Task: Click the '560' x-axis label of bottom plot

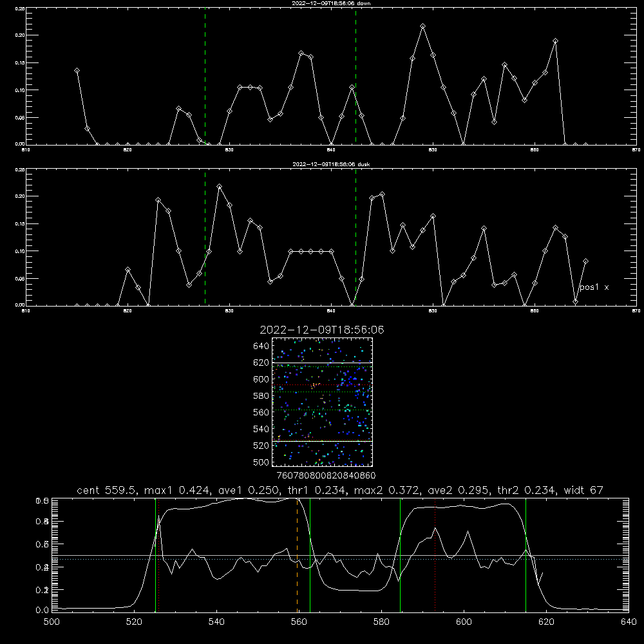Action: point(299,622)
